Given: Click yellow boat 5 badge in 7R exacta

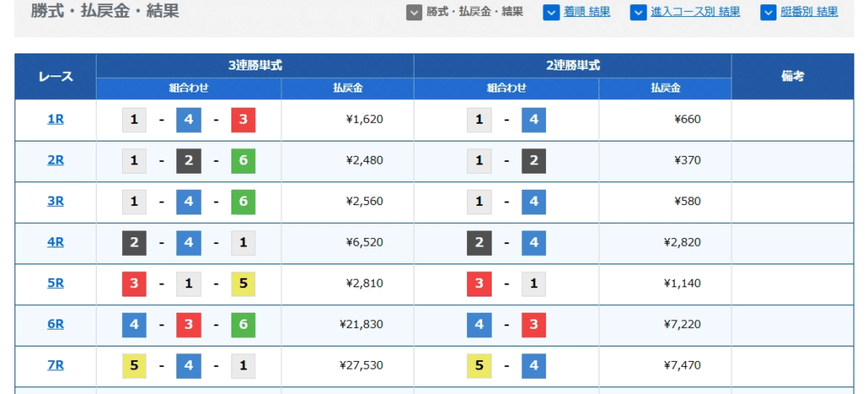Looking at the screenshot, I should [x=479, y=366].
